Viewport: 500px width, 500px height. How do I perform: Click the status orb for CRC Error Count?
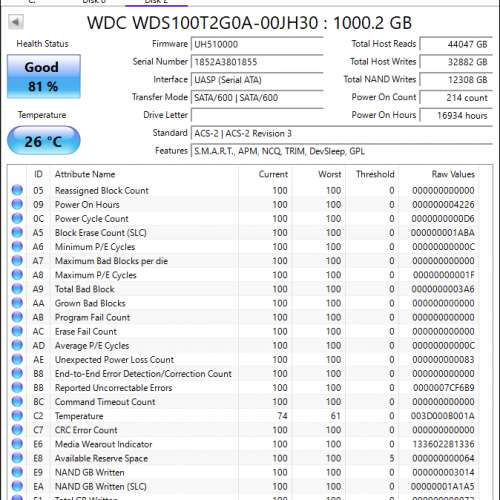(17, 430)
